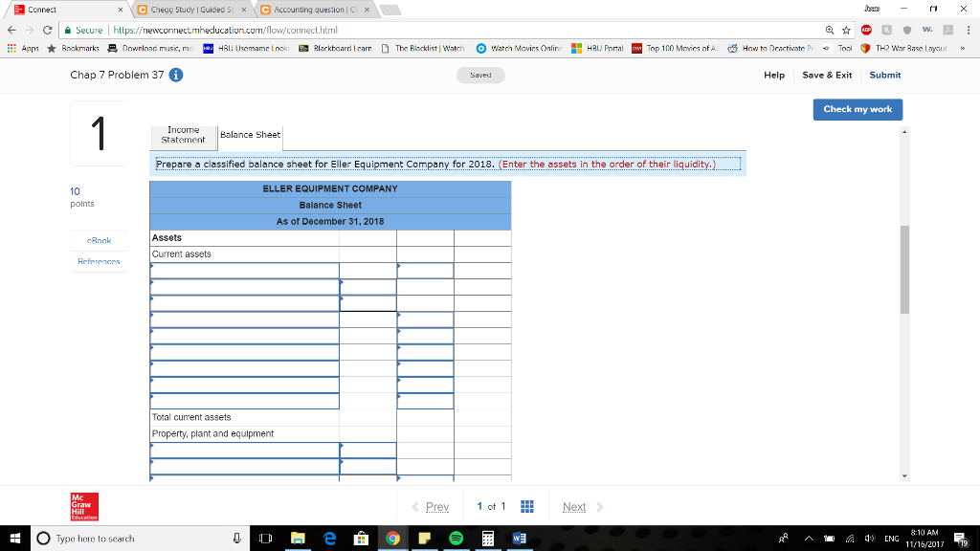Open File Explorer from taskbar

click(298, 539)
